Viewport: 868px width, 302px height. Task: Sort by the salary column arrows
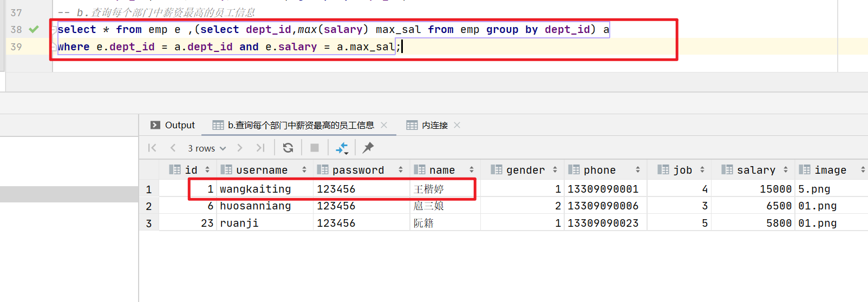click(786, 170)
